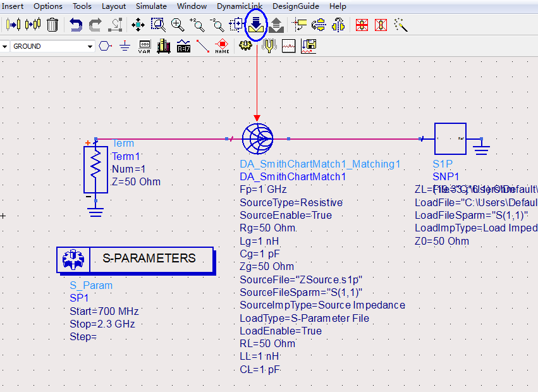
Task: Open the component library books icon
Action: 164,46
